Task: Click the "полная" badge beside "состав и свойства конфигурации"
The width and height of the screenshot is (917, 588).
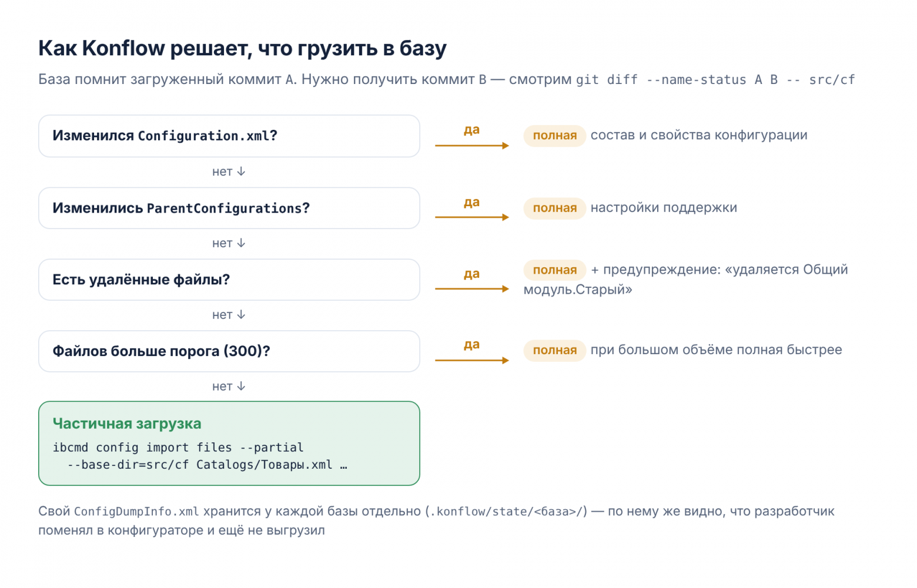Action: (555, 136)
